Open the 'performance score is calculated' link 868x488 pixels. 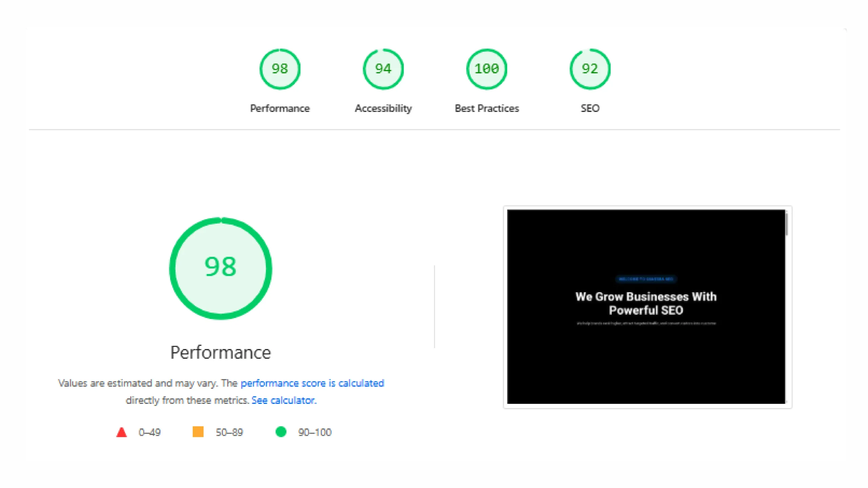point(312,383)
